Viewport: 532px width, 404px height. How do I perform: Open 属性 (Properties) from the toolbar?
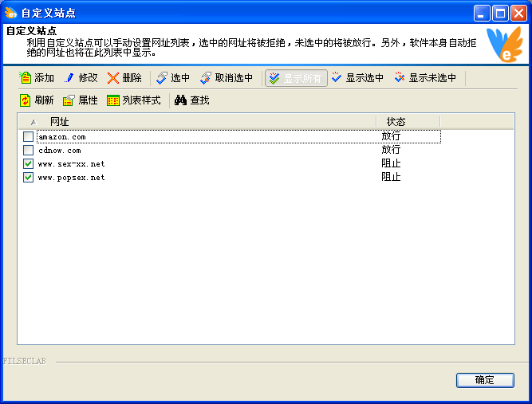[x=69, y=100]
